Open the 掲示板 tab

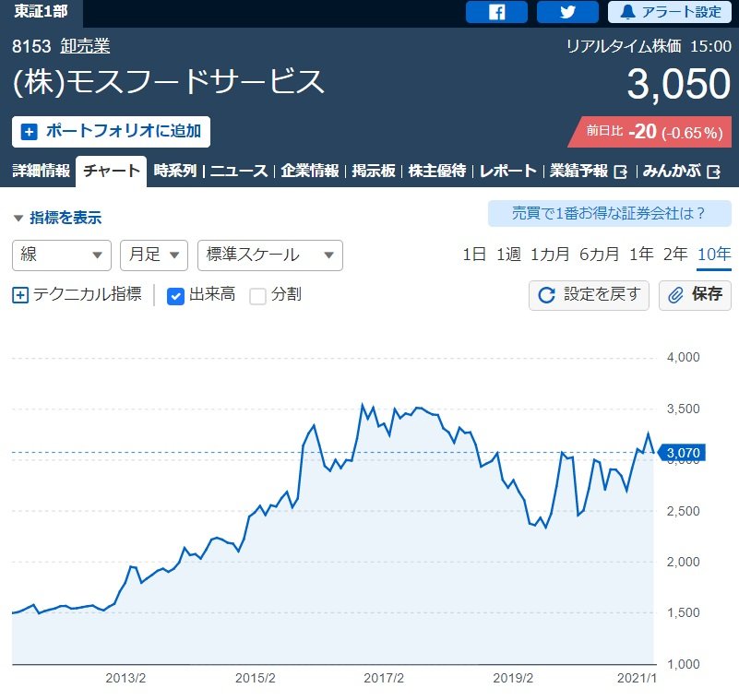374,171
